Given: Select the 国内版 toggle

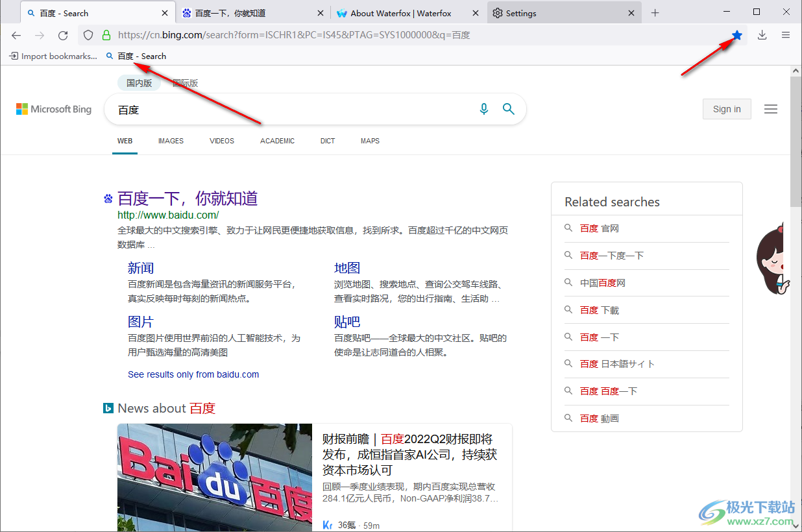Looking at the screenshot, I should pos(140,83).
